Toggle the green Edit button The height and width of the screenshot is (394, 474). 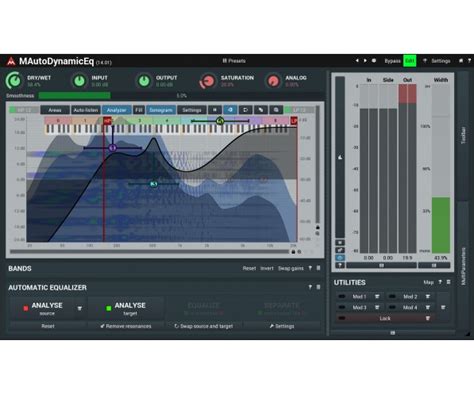pos(410,61)
